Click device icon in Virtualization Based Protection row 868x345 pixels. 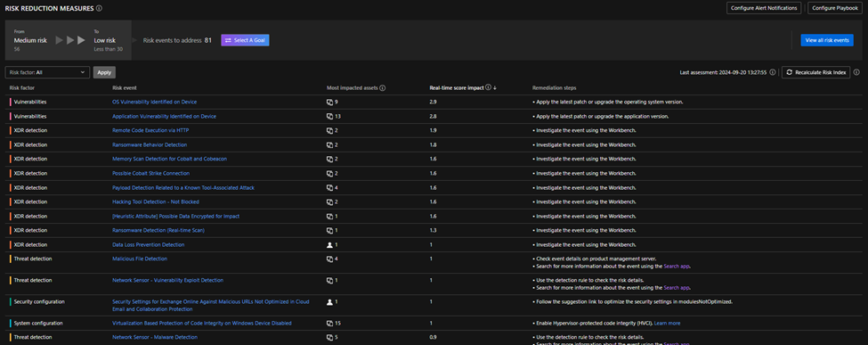(x=329, y=323)
